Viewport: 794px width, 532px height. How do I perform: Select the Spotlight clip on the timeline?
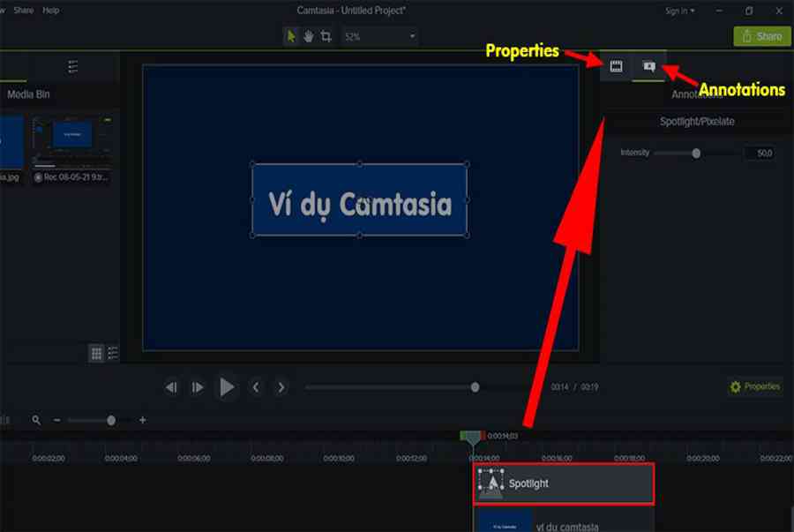point(563,483)
